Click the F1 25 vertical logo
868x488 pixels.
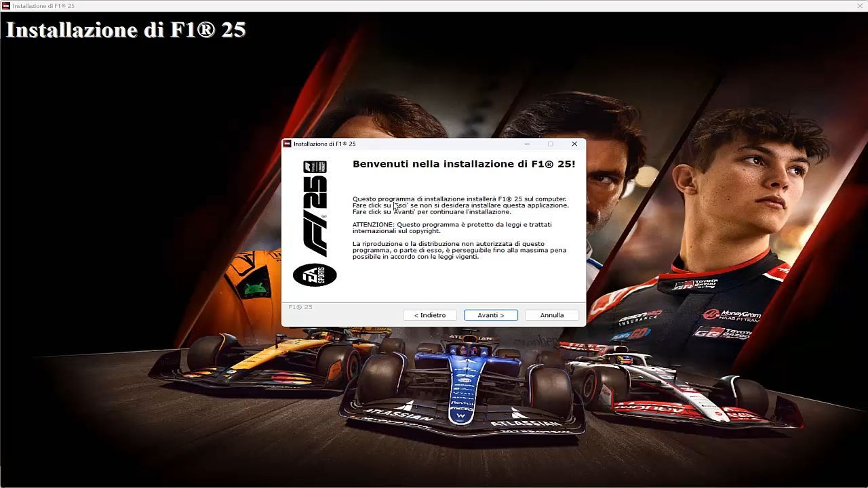click(x=315, y=209)
